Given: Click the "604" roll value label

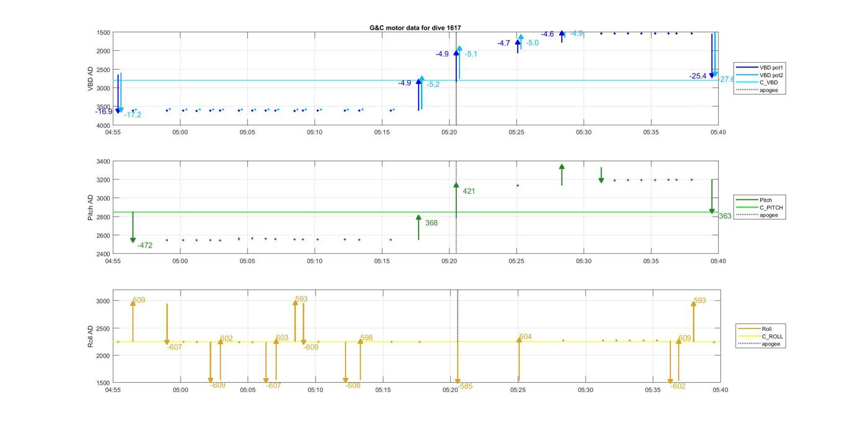Looking at the screenshot, I should (x=526, y=337).
